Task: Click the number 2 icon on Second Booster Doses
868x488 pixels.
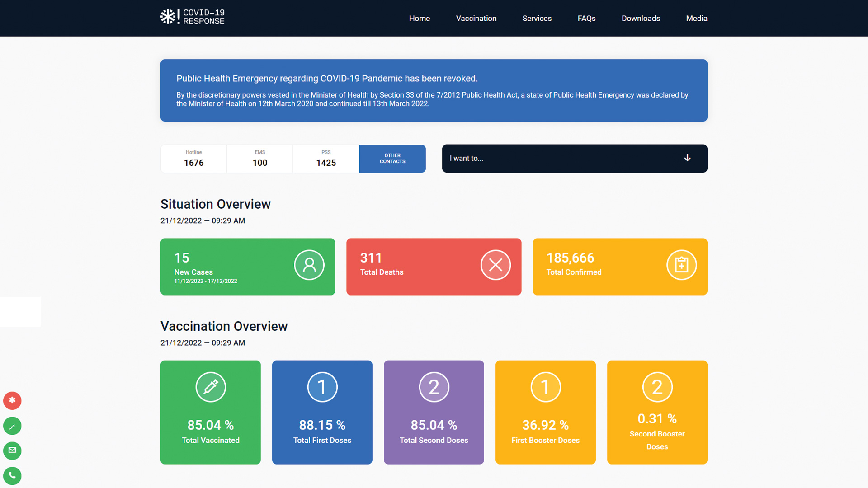Action: pyautogui.click(x=657, y=387)
